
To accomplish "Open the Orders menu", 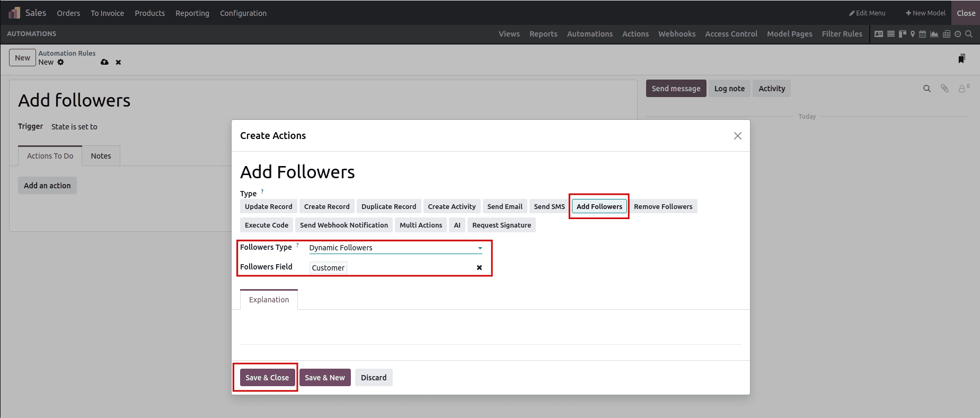I will click(68, 13).
